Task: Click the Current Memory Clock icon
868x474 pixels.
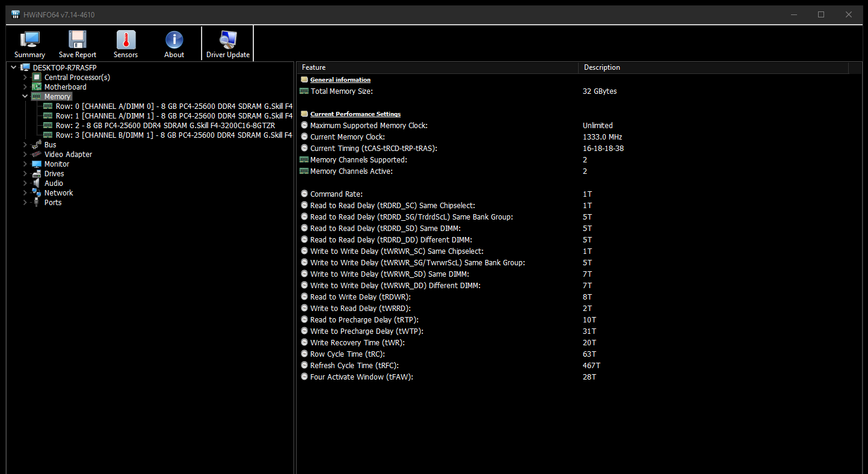Action: (x=304, y=137)
